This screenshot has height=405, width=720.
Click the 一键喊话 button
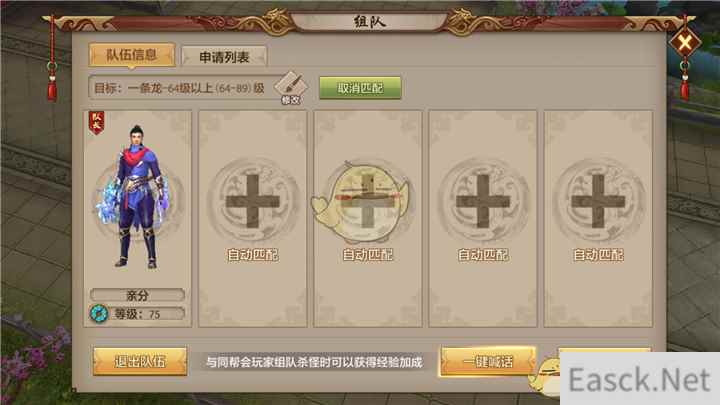[x=488, y=361]
